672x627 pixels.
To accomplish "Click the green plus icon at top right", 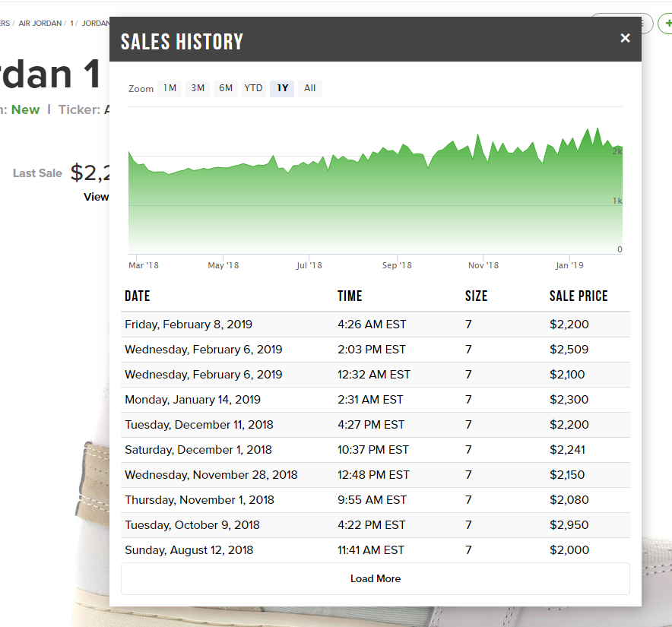I will tap(666, 24).
